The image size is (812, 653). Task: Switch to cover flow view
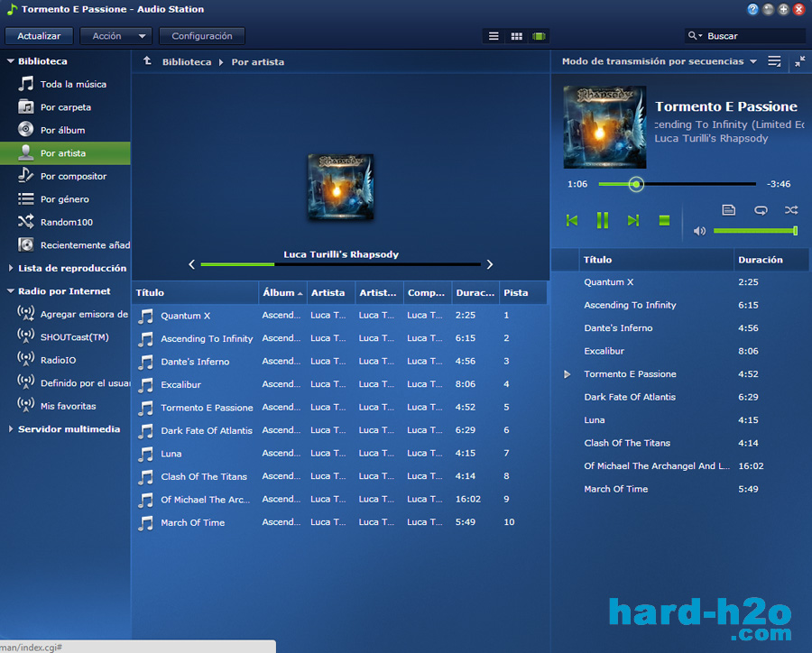pos(540,36)
